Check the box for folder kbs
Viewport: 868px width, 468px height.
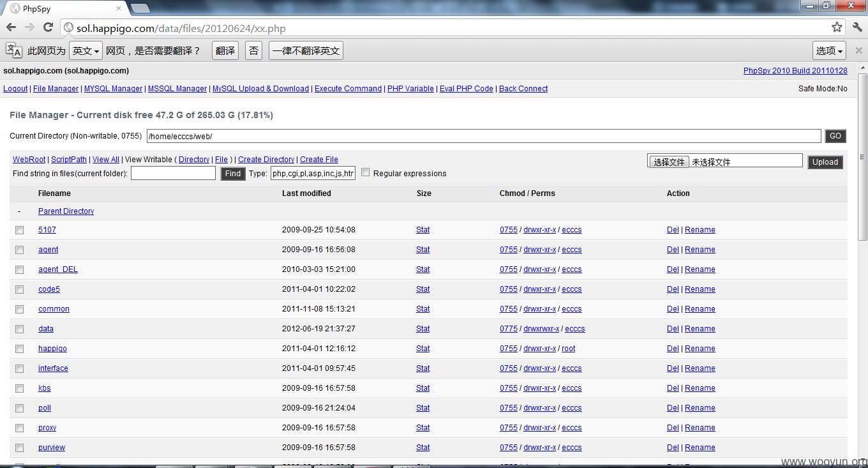20,388
